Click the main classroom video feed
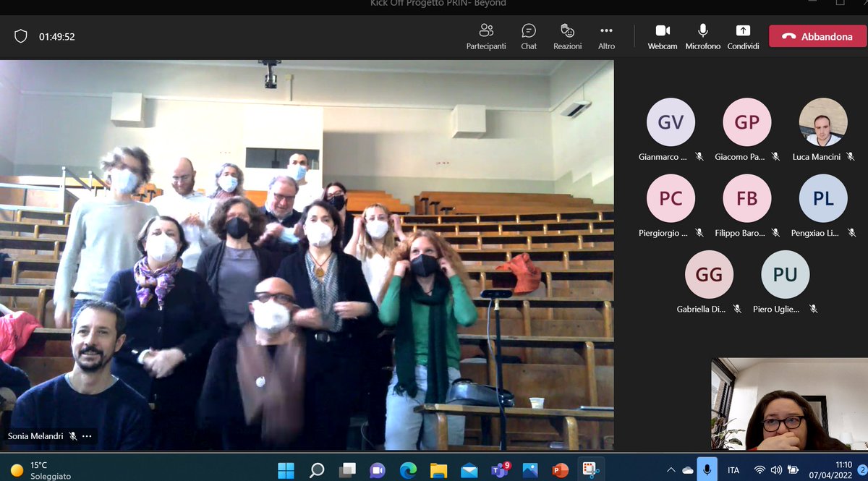Image resolution: width=868 pixels, height=481 pixels. (307, 255)
